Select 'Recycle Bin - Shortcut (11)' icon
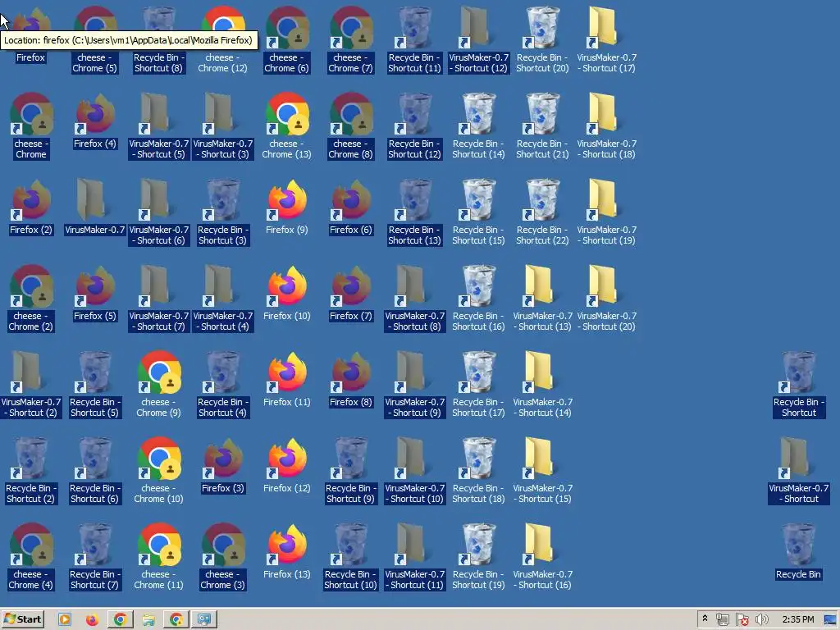Viewport: 840px width, 630px height. pos(414,40)
